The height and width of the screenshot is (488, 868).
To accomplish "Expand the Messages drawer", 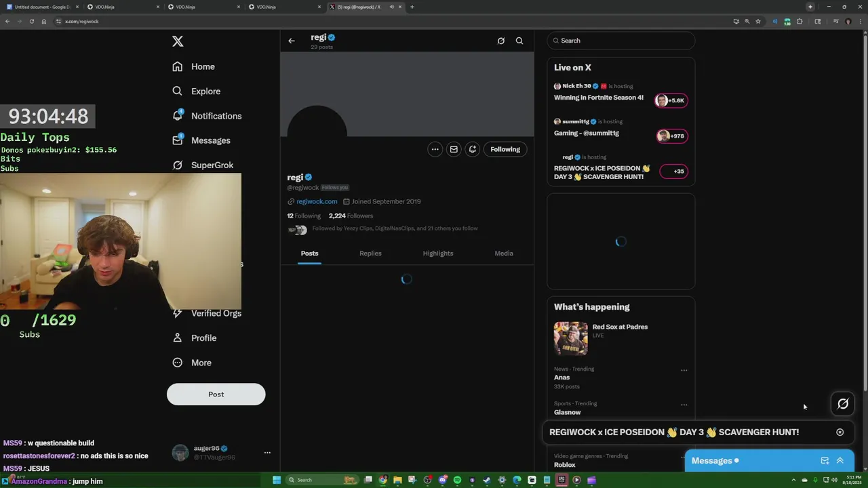I will pos(840,461).
